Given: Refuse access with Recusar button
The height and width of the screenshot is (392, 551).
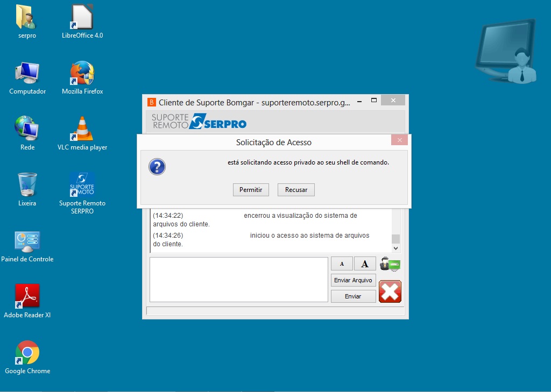Looking at the screenshot, I should tap(296, 190).
